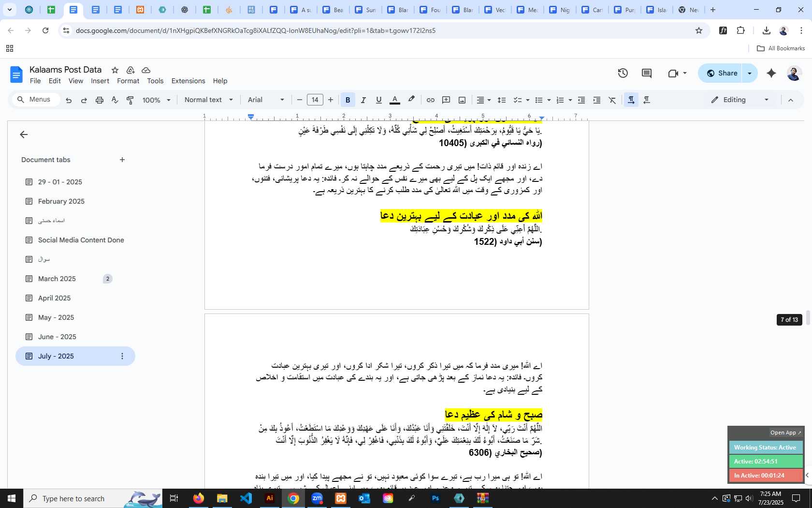Open the highlight color picker
This screenshot has height=508, width=812.
[411, 100]
